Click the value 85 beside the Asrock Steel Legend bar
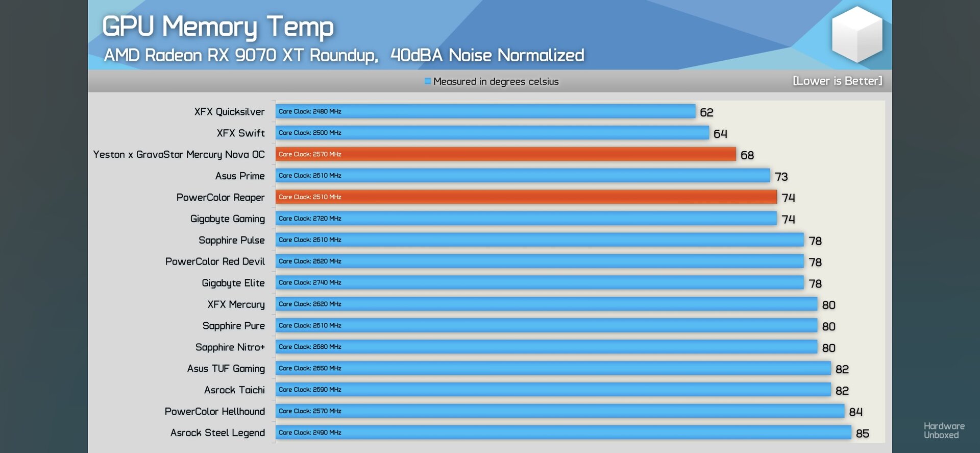The image size is (980, 453). [863, 434]
